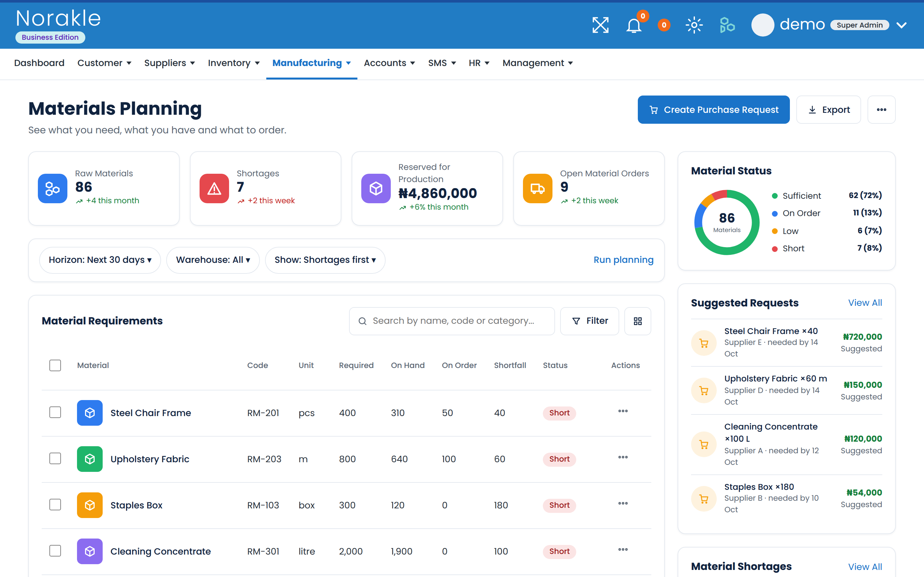Screen dimensions: 924x577
Task: Click the Run planning link
Action: [623, 260]
